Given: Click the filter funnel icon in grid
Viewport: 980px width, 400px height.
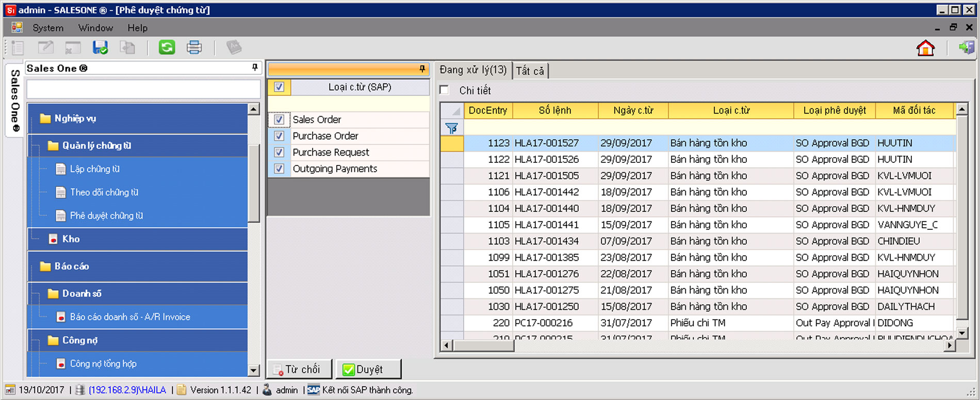Looking at the screenshot, I should coord(451,128).
